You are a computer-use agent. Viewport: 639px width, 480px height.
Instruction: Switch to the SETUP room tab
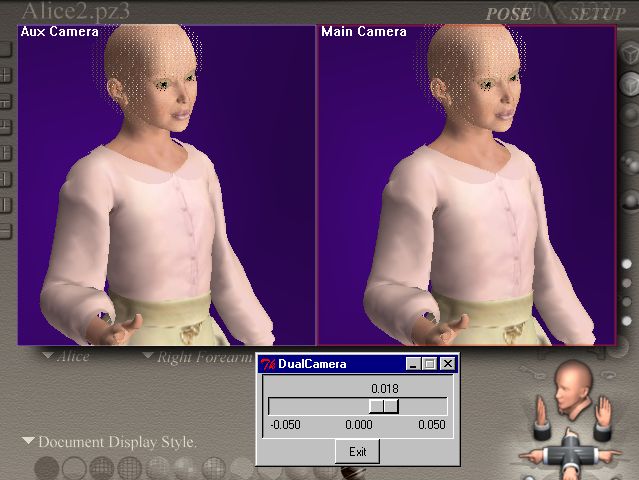click(597, 14)
